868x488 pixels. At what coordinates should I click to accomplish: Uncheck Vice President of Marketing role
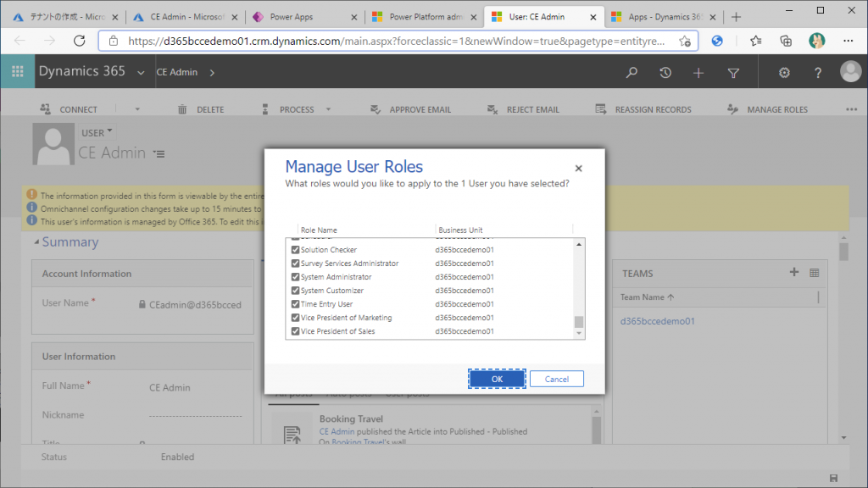pyautogui.click(x=295, y=318)
